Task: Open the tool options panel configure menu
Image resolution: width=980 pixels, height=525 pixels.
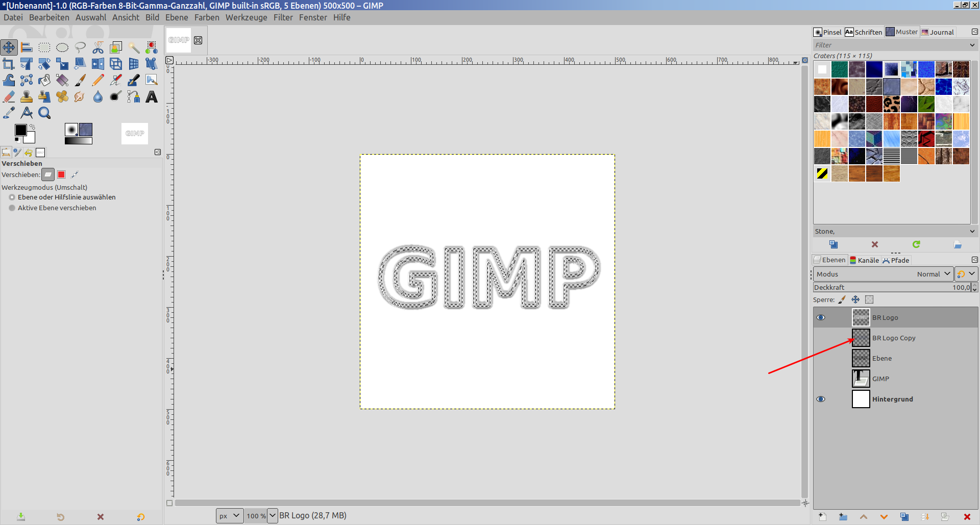Action: tap(158, 152)
